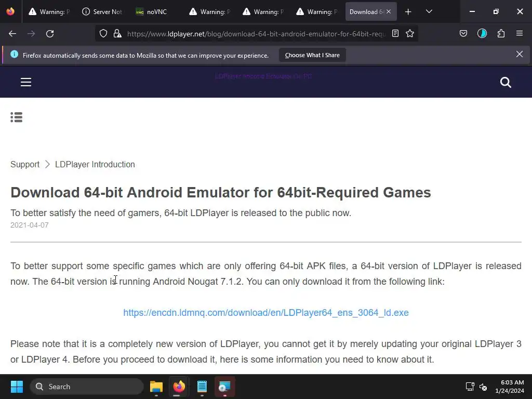Image resolution: width=532 pixels, height=399 pixels.
Task: Dismiss the Mozilla data notification bar
Action: pos(520,54)
